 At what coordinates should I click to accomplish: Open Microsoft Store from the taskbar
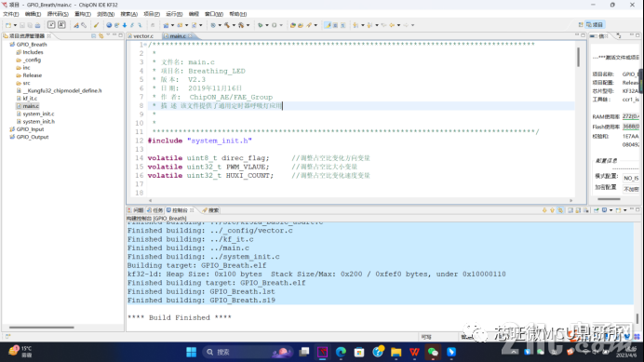pyautogui.click(x=359, y=352)
